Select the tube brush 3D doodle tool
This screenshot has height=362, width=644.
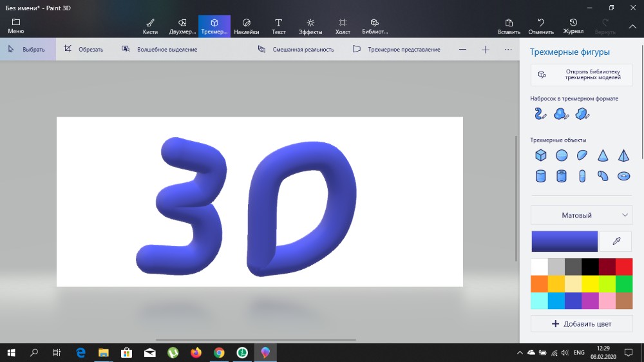(x=540, y=114)
